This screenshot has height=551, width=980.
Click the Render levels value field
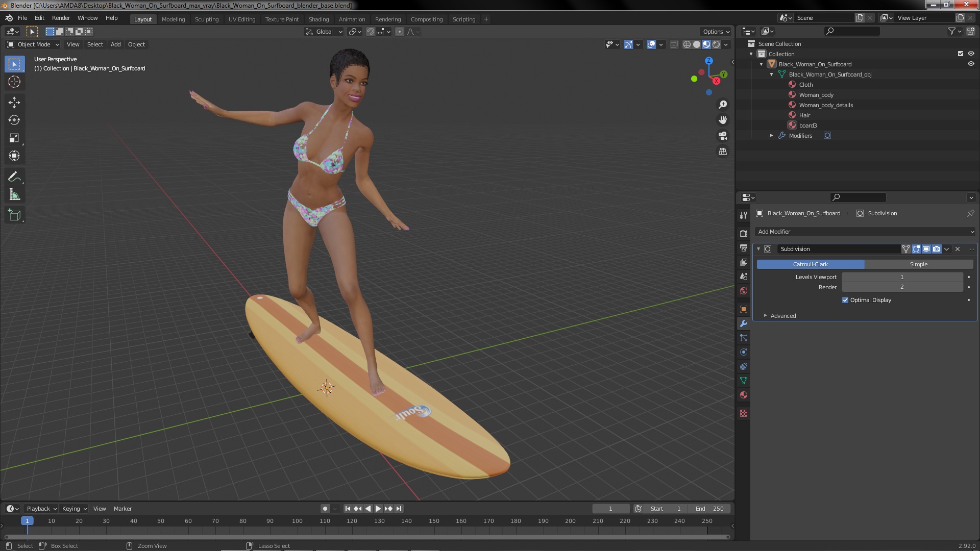(902, 287)
